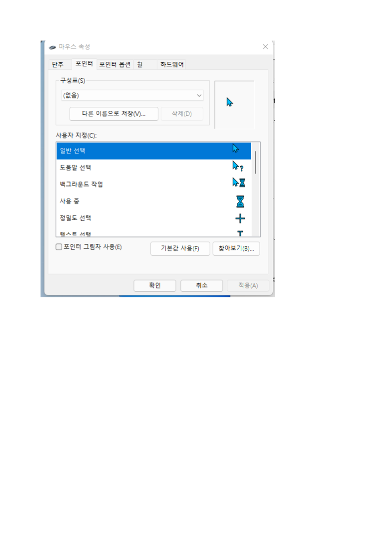Click the cursor list vertical scrollbar
392x555 pixels.
[256, 162]
